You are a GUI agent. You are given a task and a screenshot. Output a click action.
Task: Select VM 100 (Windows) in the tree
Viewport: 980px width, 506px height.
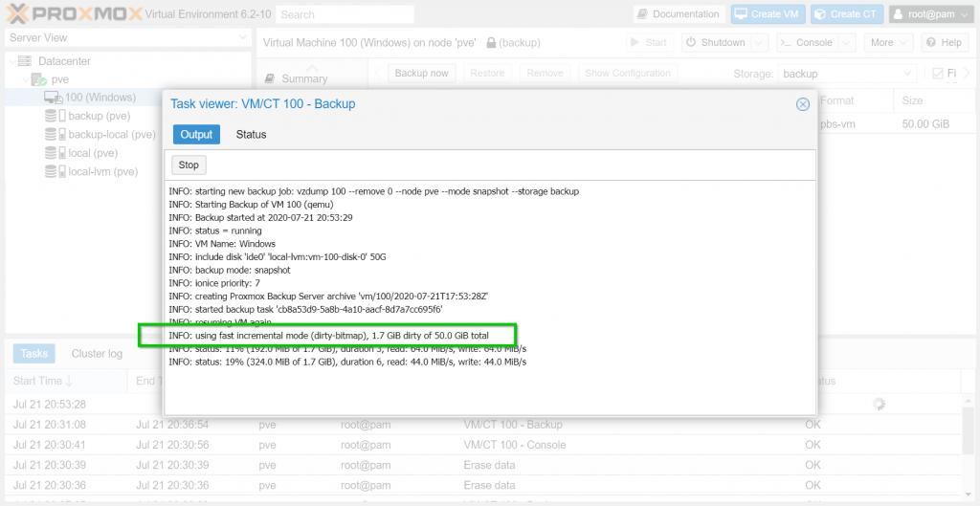(x=100, y=98)
